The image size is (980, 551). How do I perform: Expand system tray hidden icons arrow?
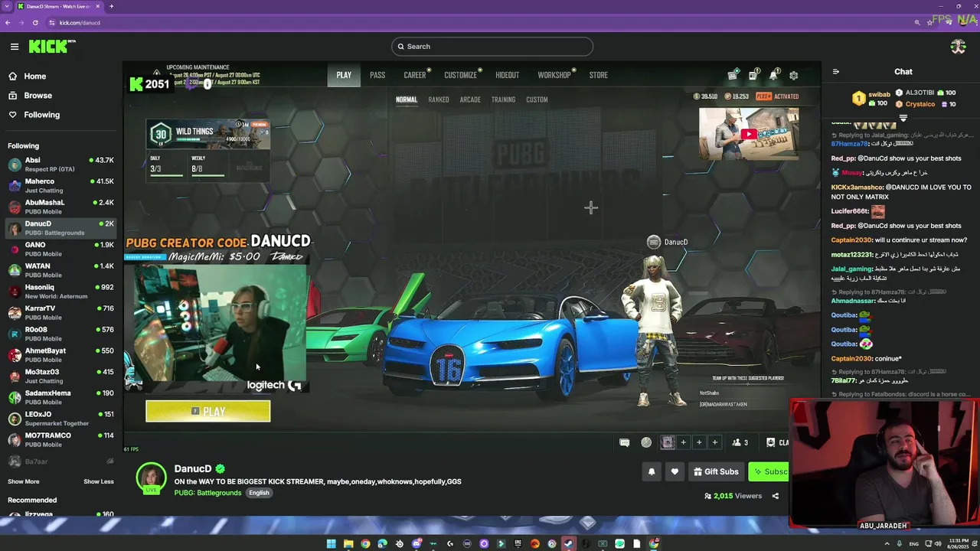coord(887,544)
